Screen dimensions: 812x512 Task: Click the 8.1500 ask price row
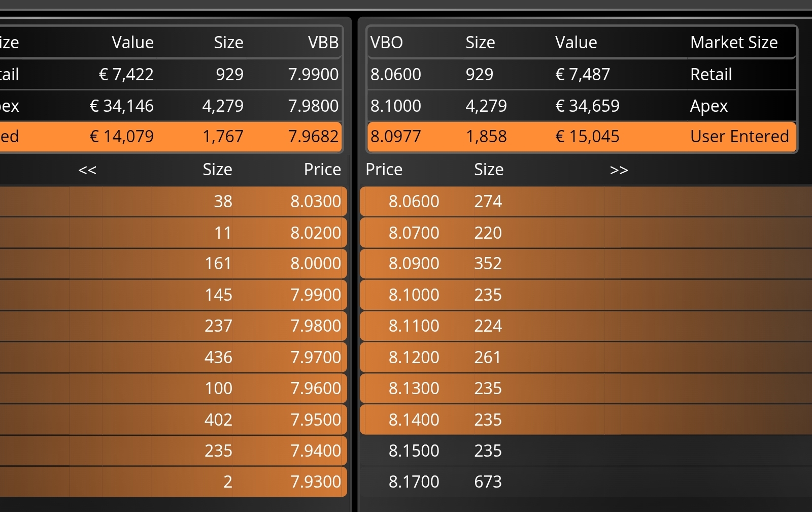point(414,451)
